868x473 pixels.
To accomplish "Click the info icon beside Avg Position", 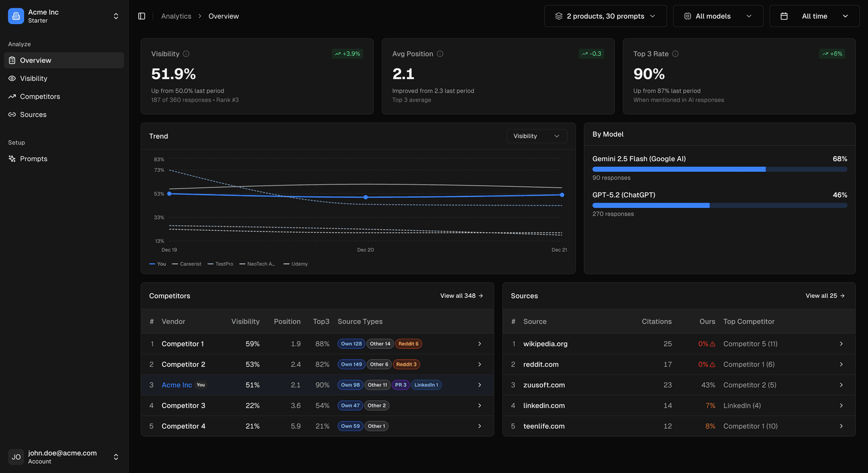I will point(439,54).
